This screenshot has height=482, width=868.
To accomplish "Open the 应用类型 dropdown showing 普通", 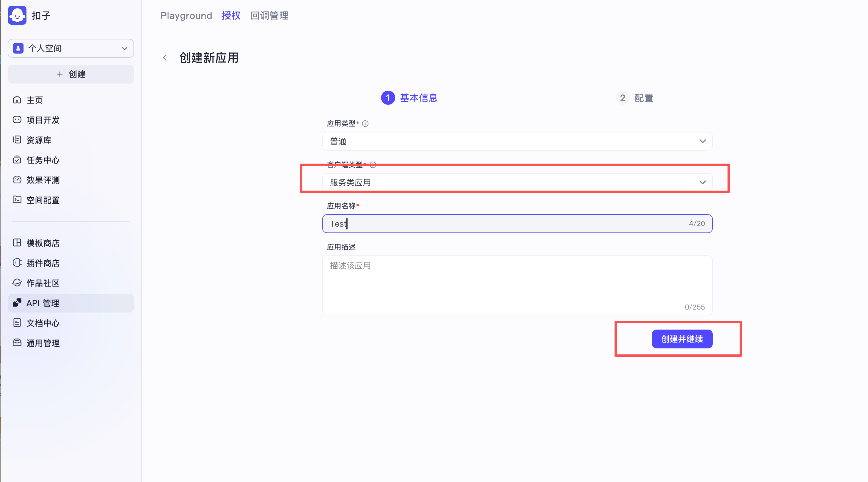I will click(517, 141).
